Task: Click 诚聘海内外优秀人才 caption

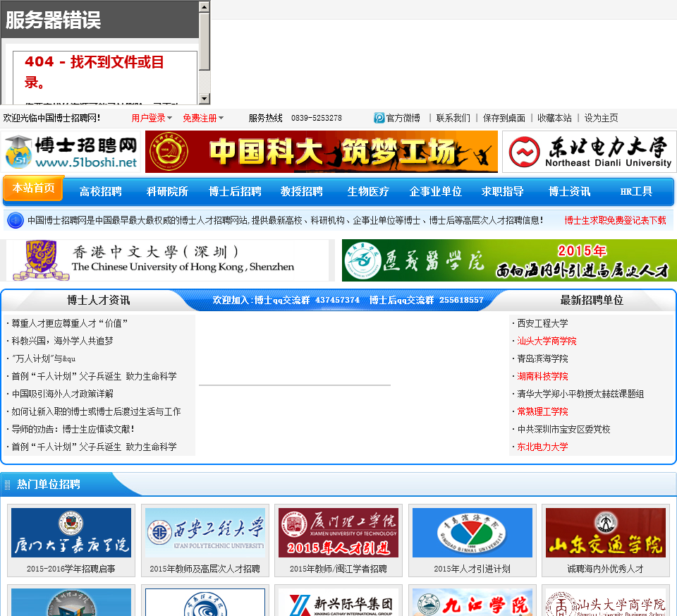Action: 606,569
